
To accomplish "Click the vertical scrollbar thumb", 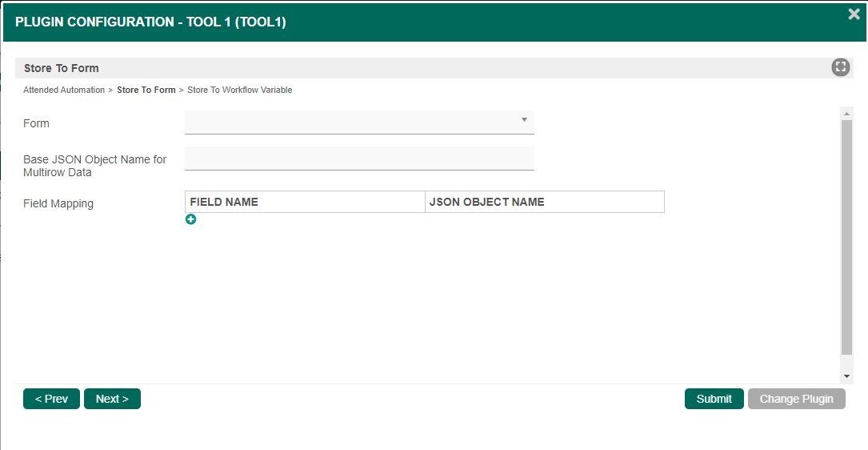I will pyautogui.click(x=846, y=236).
